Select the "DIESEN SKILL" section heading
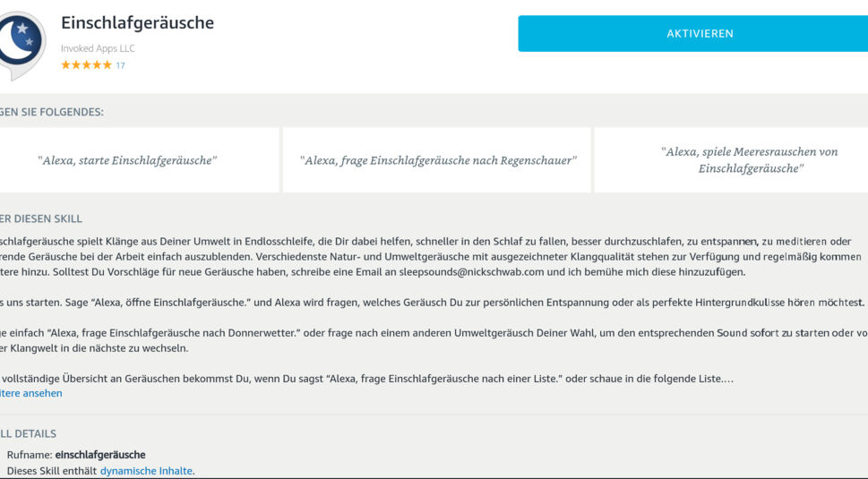868x479 pixels. tap(47, 218)
